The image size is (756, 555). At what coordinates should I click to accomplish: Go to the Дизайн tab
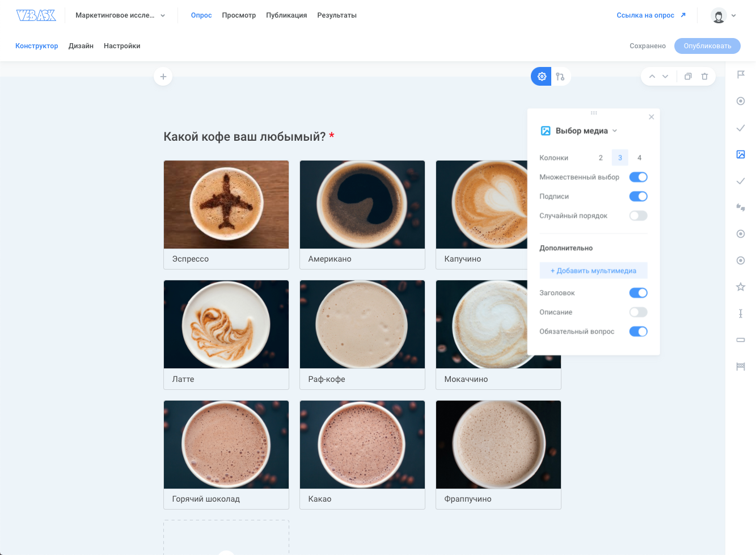point(81,46)
